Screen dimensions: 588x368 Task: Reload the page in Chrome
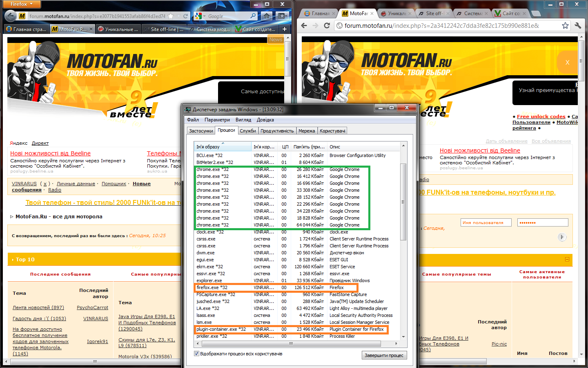click(x=327, y=25)
